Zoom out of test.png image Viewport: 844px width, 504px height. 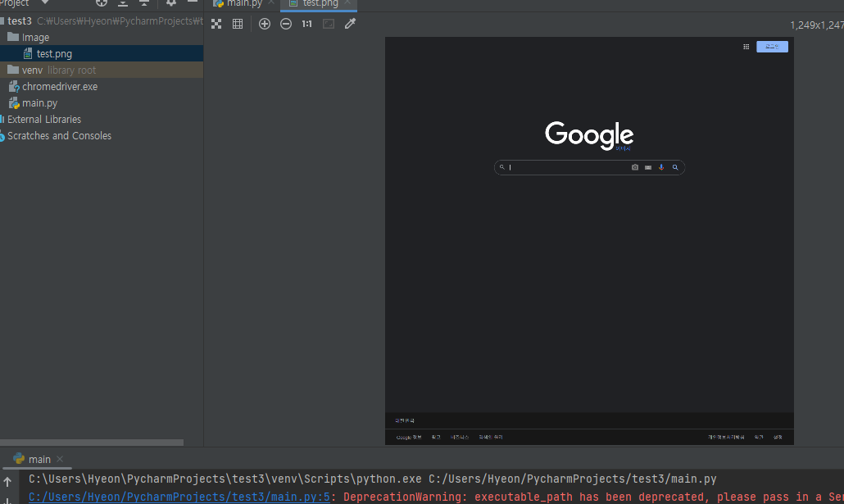click(286, 24)
